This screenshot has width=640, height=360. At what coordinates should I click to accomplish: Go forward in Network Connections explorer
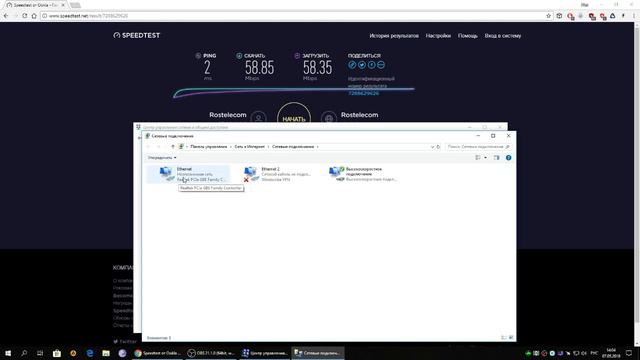159,147
